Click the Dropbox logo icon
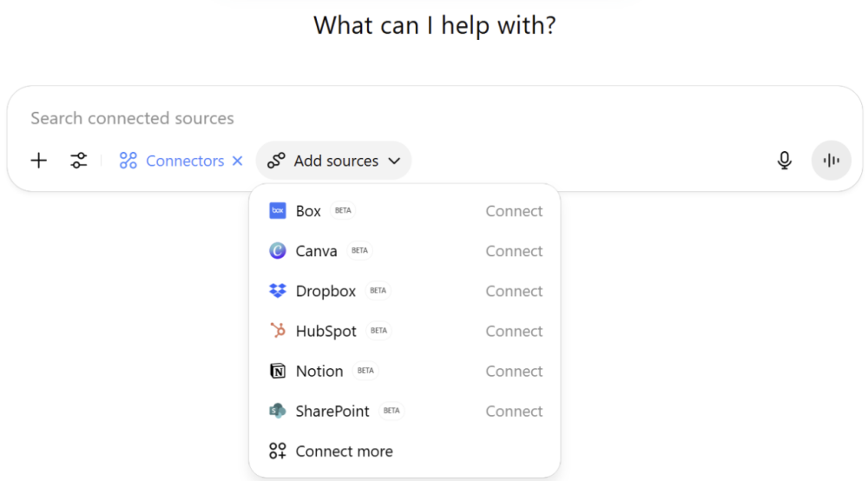This screenshot has height=481, width=868. [x=278, y=291]
